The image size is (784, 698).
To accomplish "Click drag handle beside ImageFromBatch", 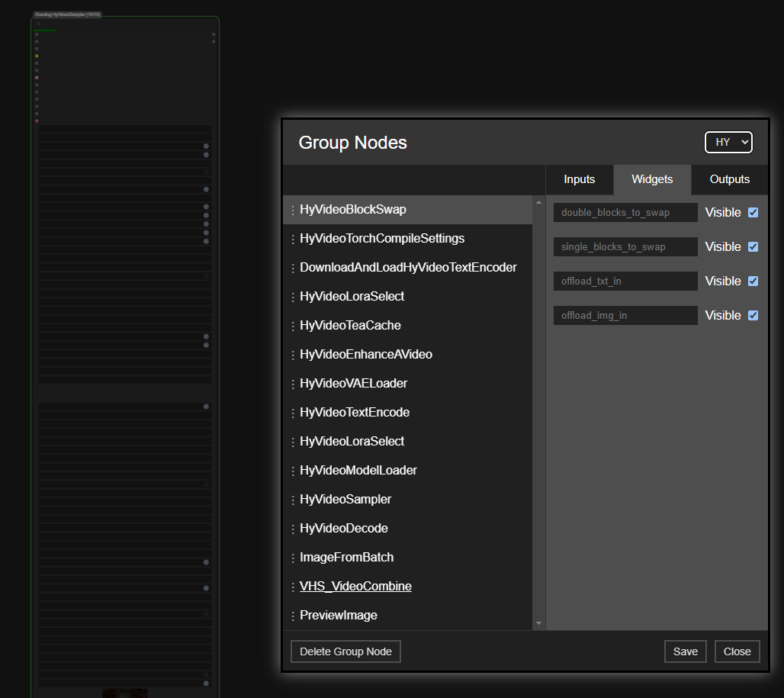I will [x=293, y=558].
